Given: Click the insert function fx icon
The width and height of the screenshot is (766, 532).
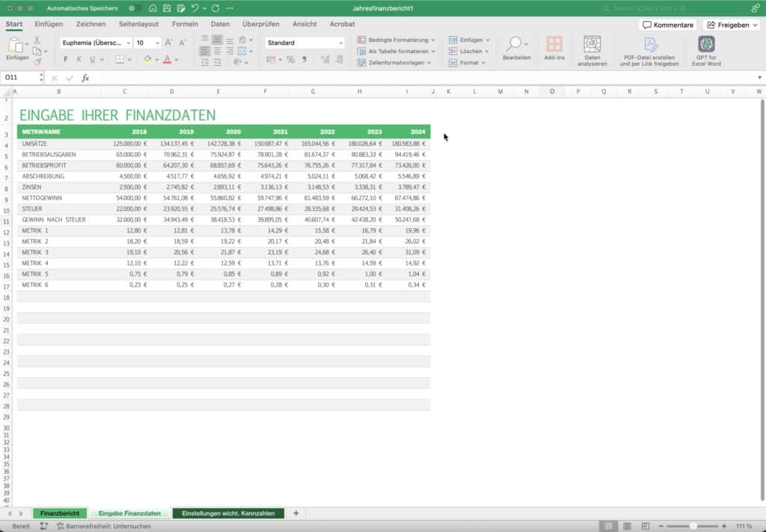Looking at the screenshot, I should 85,78.
